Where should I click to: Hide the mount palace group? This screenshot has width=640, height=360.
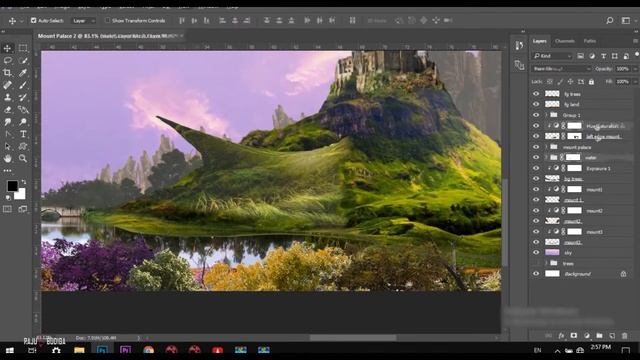coord(536,147)
